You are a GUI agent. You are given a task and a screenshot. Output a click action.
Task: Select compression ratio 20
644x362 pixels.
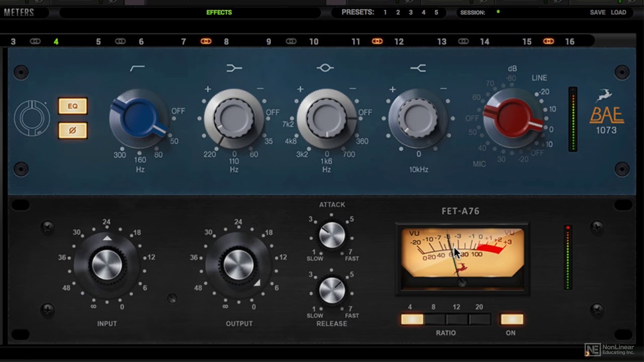click(479, 319)
